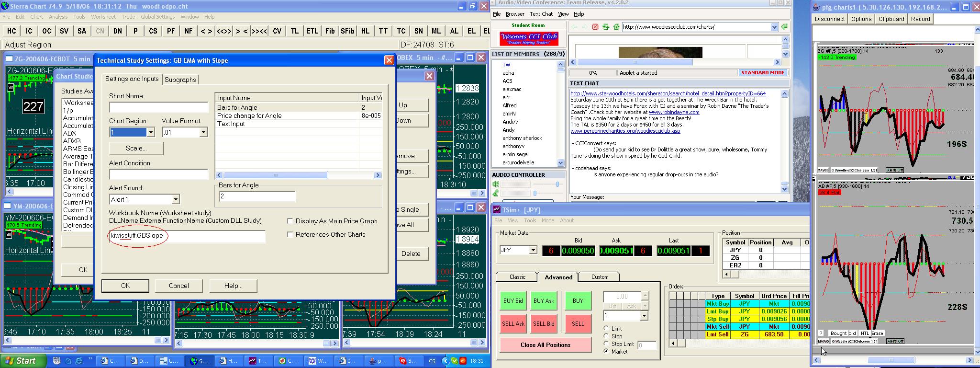980x368 pixels.
Task: Click the microphone icon in Audio Controller
Action: coord(496,193)
